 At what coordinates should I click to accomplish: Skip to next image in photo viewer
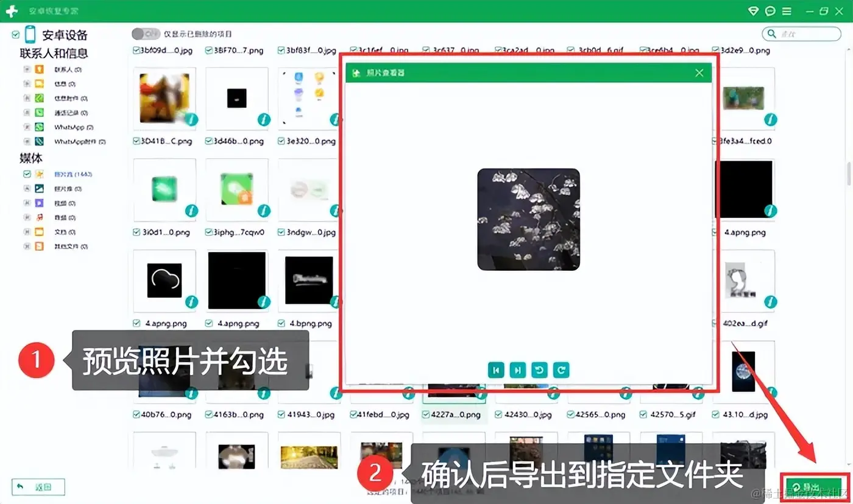click(517, 370)
